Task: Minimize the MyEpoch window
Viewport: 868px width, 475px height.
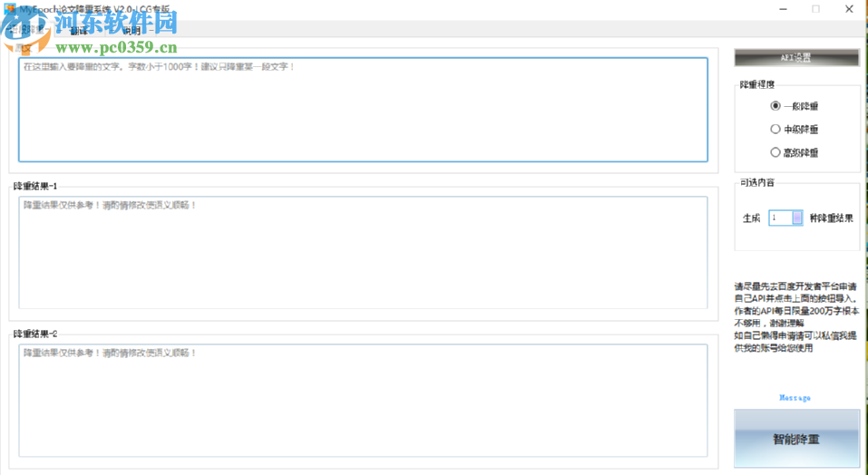Action: point(783,9)
